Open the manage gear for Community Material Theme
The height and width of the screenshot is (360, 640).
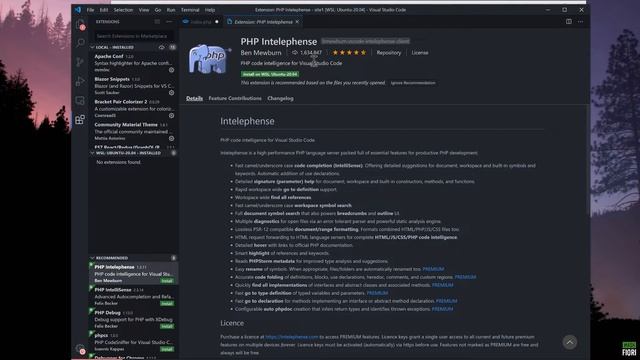pyautogui.click(x=171, y=138)
